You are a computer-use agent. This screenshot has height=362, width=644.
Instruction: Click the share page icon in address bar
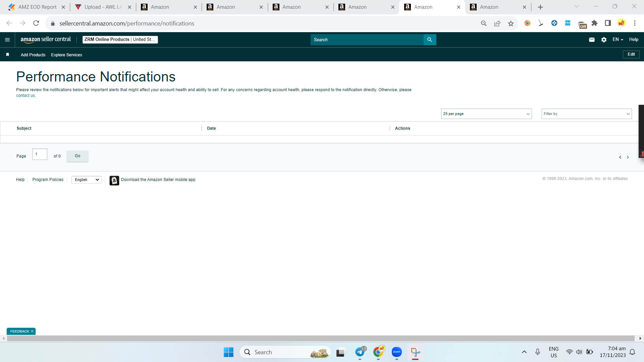[497, 23]
